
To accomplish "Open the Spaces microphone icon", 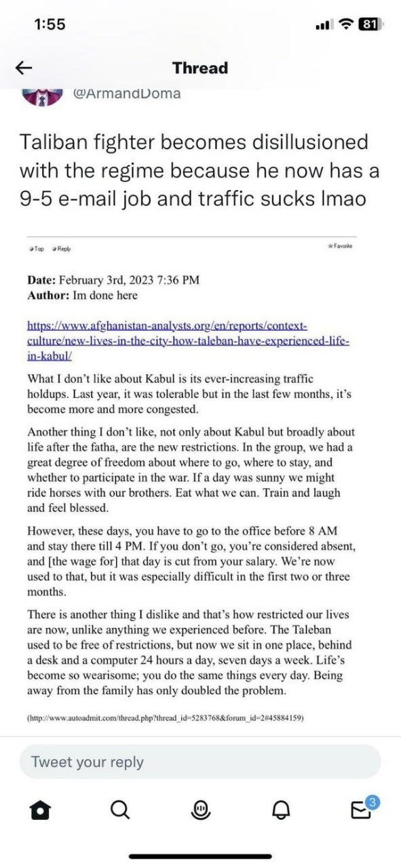I will (x=201, y=808).
